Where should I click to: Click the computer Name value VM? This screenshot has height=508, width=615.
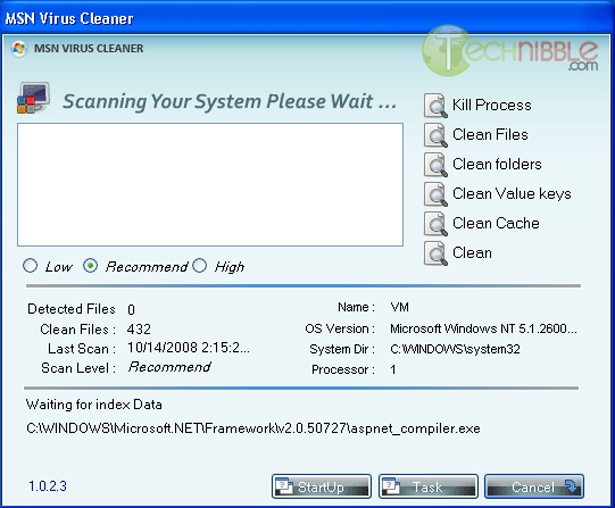click(399, 307)
